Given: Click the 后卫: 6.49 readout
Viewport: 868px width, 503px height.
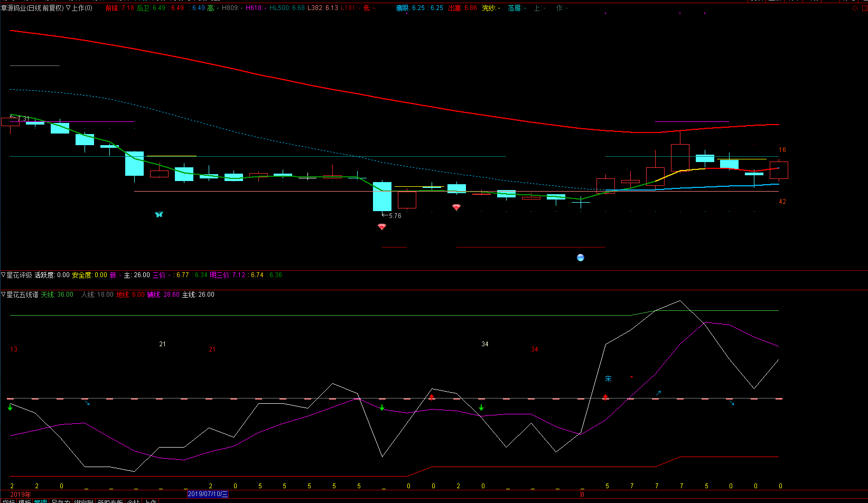Looking at the screenshot, I should pyautogui.click(x=151, y=8).
